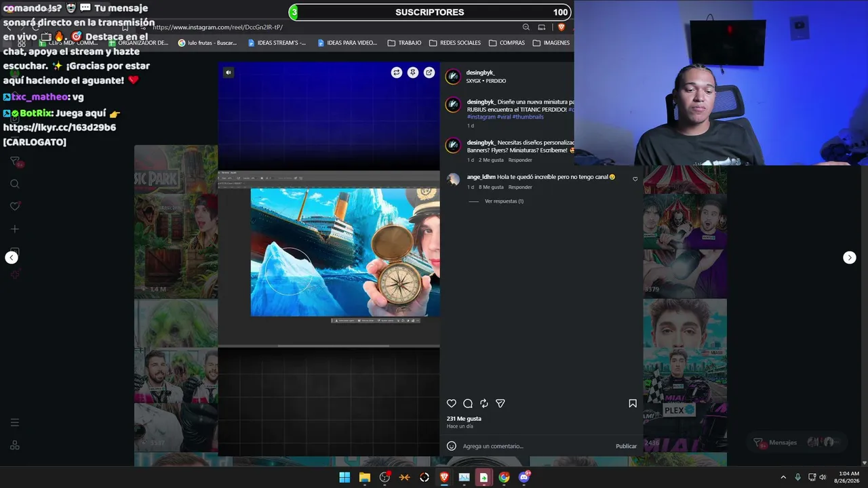
Task: Open the #thumbnails hashtag
Action: (528, 117)
